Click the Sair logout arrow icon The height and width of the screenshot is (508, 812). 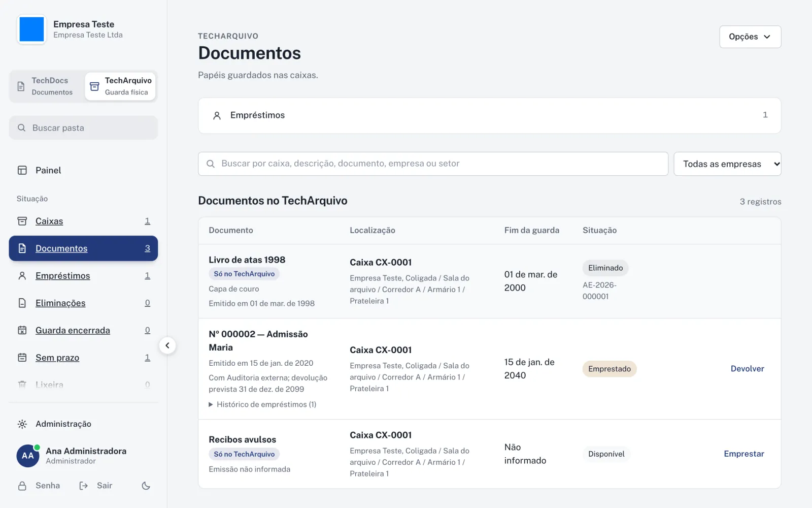pyautogui.click(x=84, y=486)
